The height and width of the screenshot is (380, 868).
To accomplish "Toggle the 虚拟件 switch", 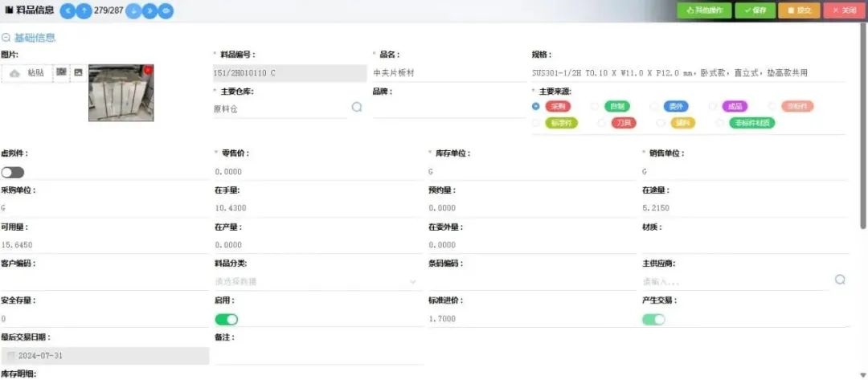I will coord(13,173).
